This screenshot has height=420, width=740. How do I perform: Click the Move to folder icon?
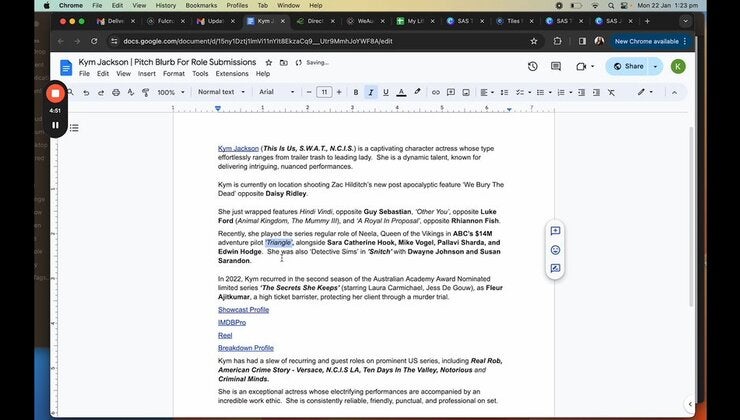[284, 62]
